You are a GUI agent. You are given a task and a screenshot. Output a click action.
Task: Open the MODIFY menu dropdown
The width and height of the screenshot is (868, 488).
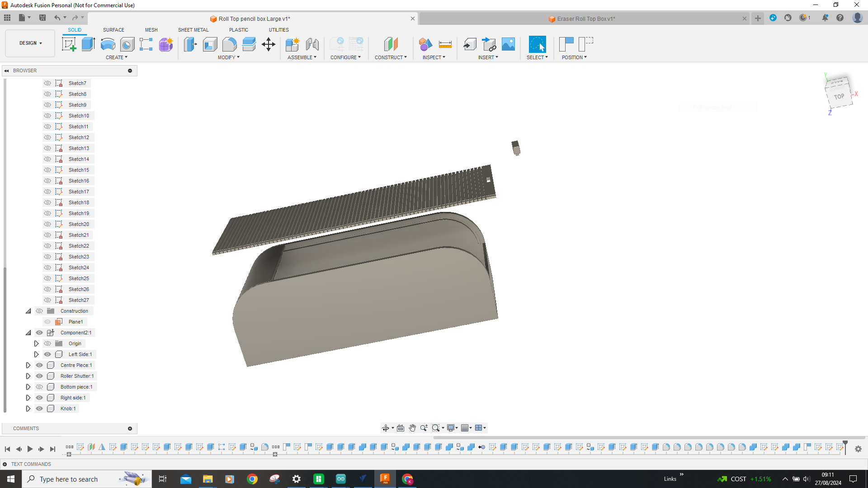228,57
